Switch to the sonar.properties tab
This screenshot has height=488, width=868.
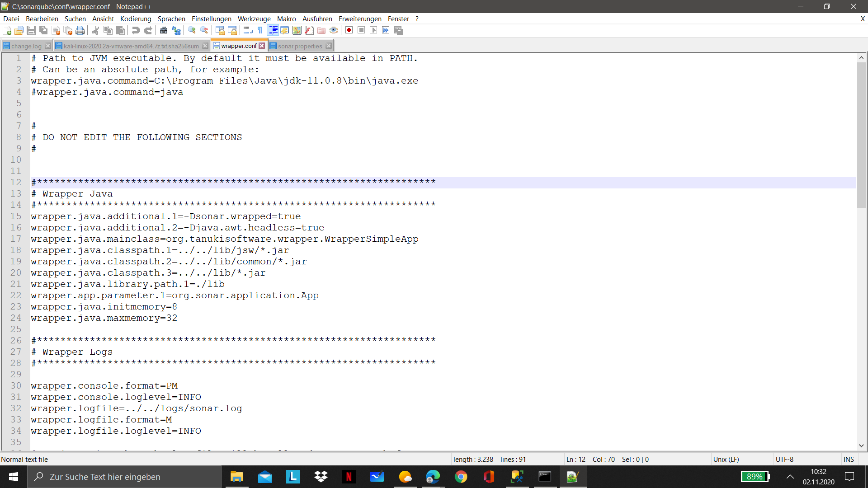click(x=300, y=46)
